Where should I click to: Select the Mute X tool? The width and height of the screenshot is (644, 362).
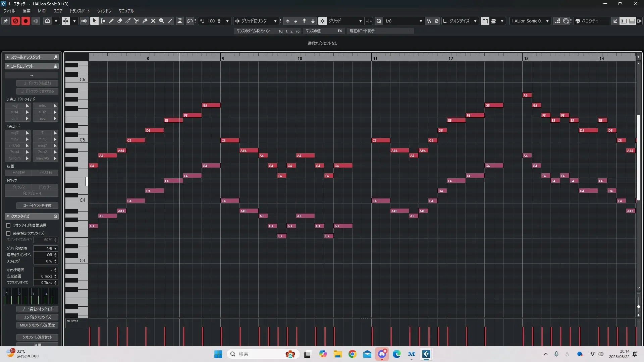tap(153, 21)
